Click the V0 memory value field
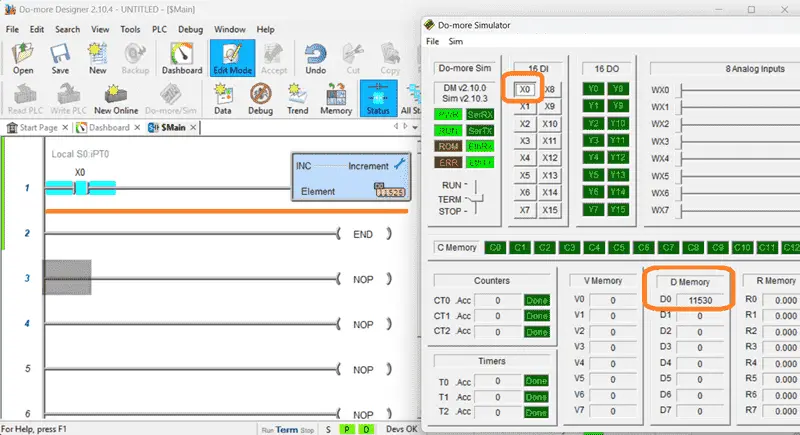Viewport: 800px width, 435px height. click(613, 300)
